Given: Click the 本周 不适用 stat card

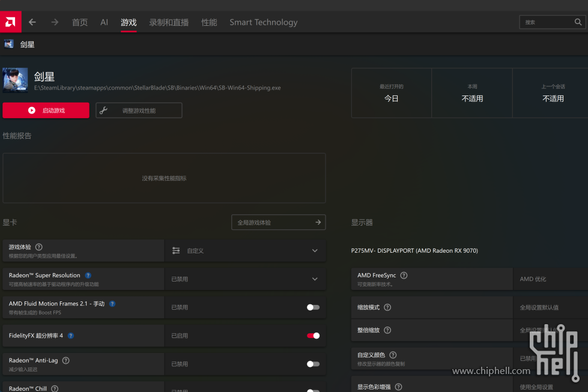Looking at the screenshot, I should pyautogui.click(x=472, y=93).
